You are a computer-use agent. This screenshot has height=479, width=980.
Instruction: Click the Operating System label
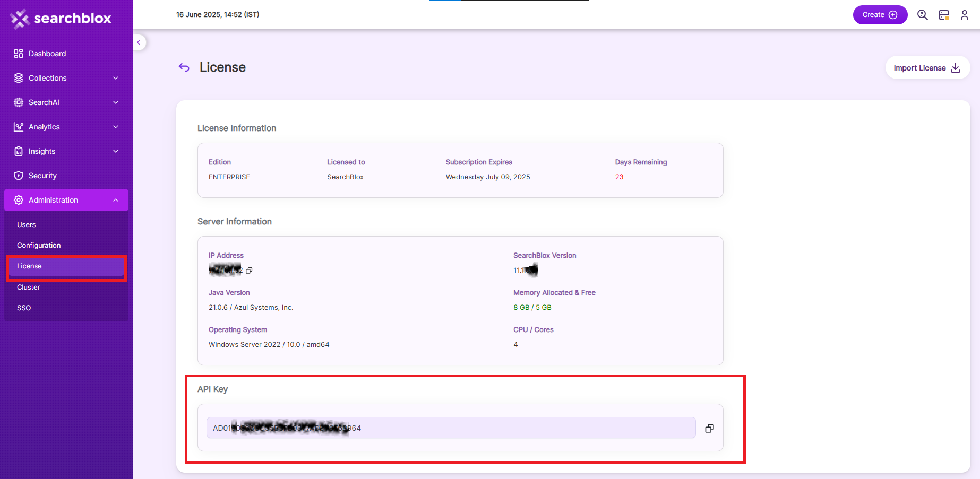(238, 330)
